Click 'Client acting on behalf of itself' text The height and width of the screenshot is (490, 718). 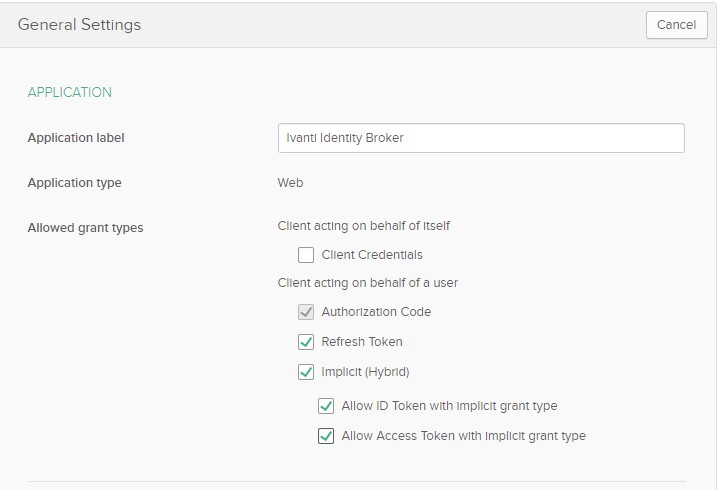click(x=364, y=226)
